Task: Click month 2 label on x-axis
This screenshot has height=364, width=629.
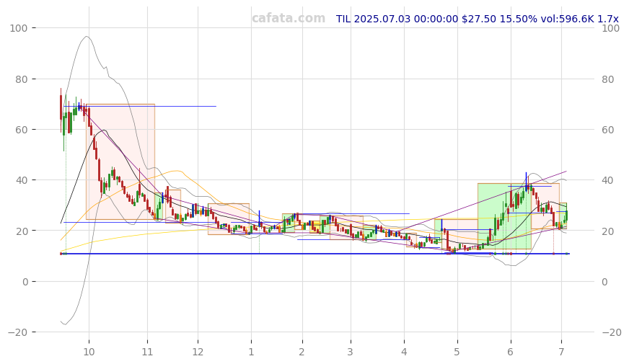Action: coord(302,352)
